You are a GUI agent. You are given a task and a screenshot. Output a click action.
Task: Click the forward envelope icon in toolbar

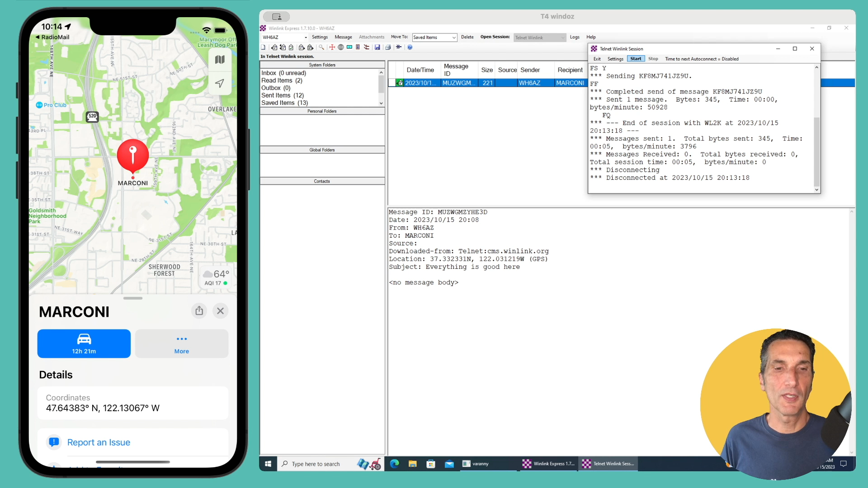(x=302, y=47)
